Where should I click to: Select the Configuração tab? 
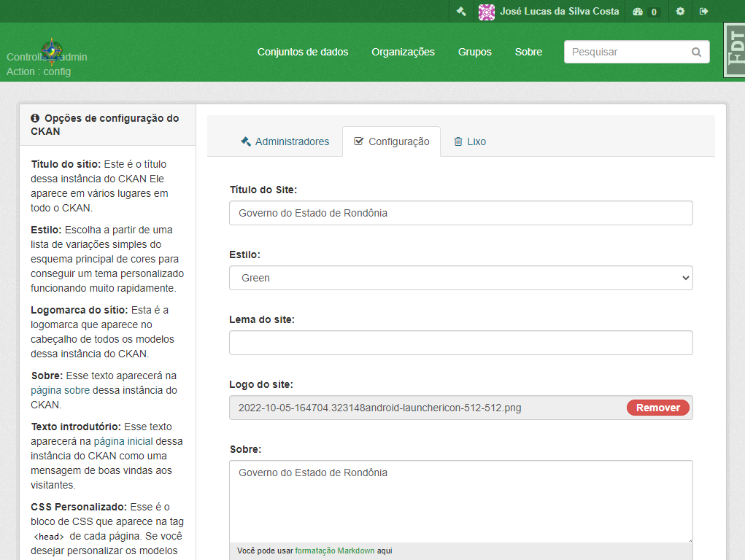point(392,141)
